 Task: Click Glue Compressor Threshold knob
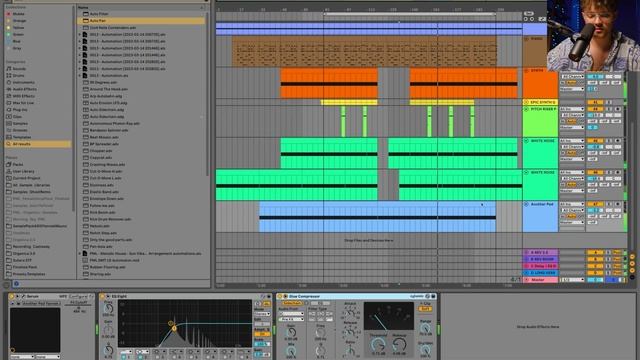click(378, 345)
